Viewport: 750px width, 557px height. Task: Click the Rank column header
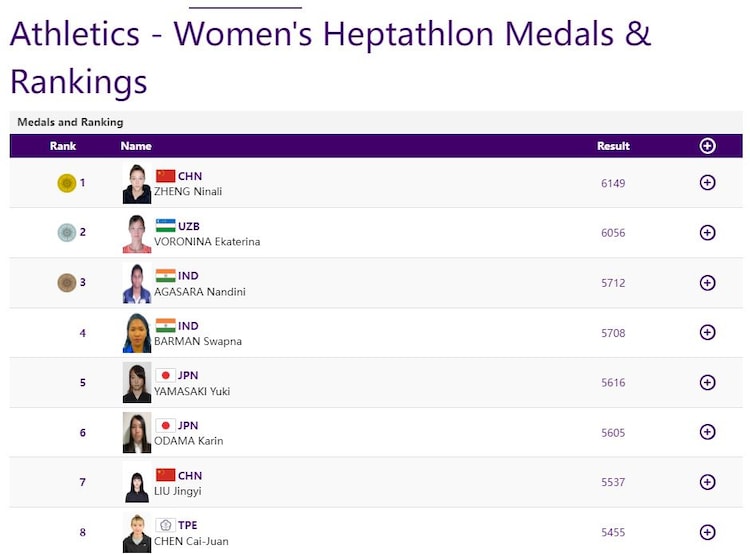coord(63,146)
